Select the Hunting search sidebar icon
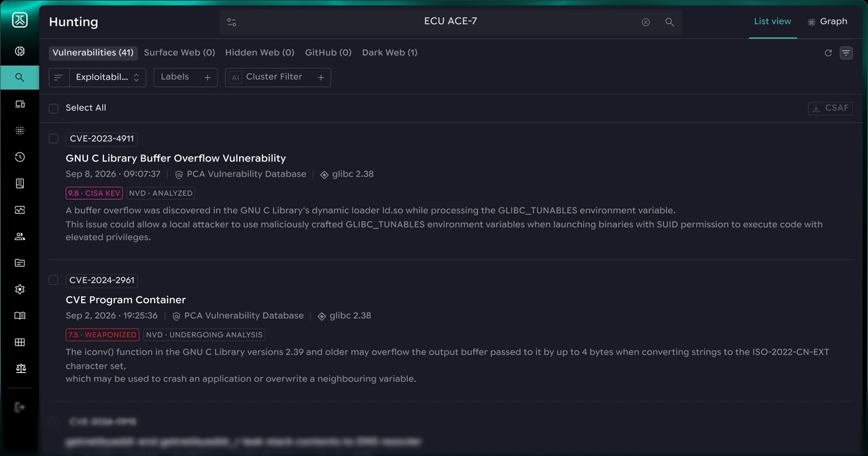This screenshot has width=868, height=456. point(20,77)
